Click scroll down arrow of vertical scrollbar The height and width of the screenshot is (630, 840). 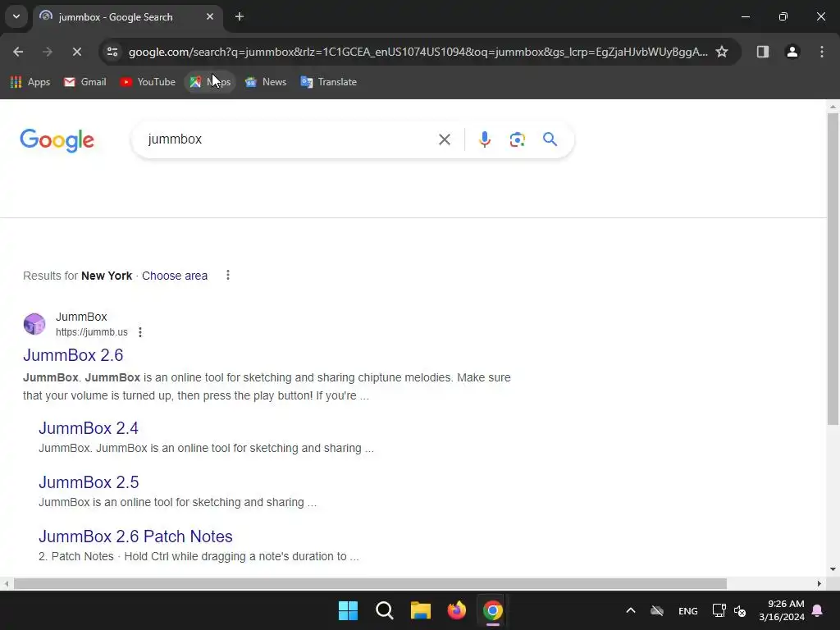[x=833, y=569]
